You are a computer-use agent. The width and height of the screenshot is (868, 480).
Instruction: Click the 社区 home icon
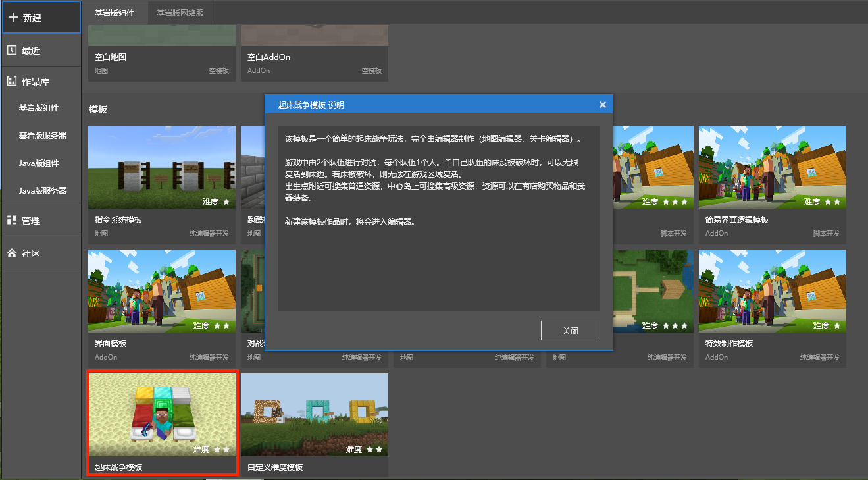tap(11, 253)
